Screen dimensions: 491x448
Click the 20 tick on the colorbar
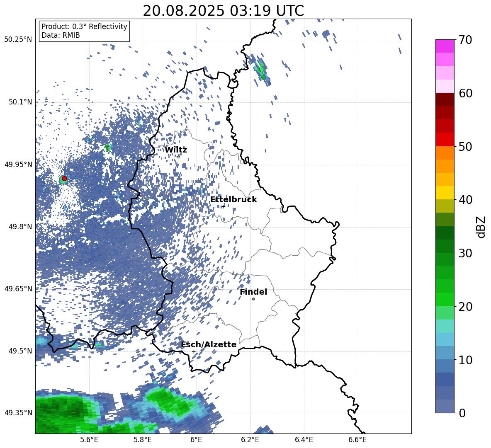pos(465,306)
